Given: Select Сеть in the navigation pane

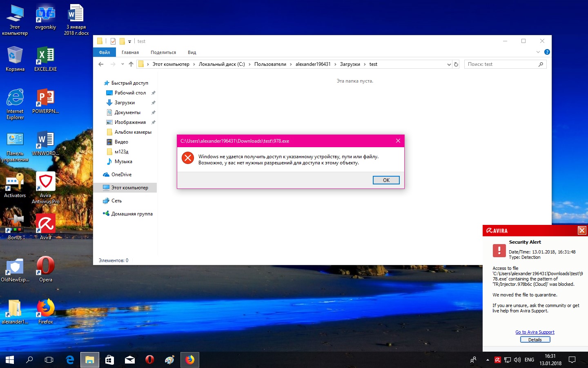Looking at the screenshot, I should pos(112,201).
